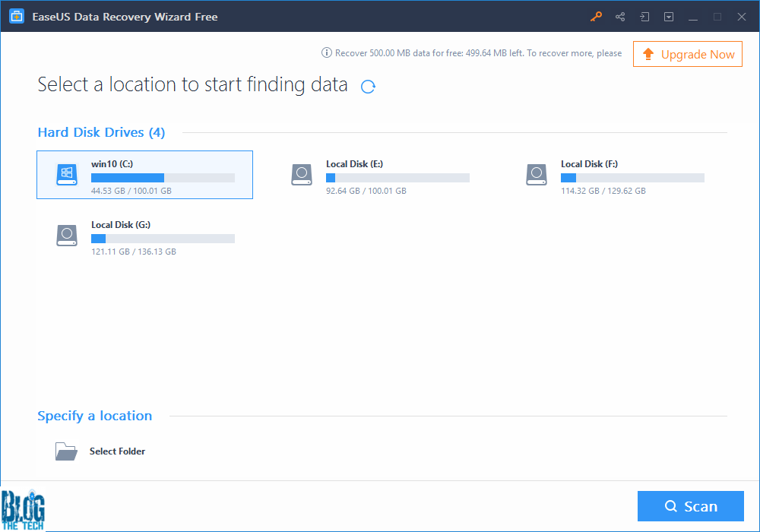
Task: Pick the Local Disk (G:) drive icon
Action: [x=67, y=236]
